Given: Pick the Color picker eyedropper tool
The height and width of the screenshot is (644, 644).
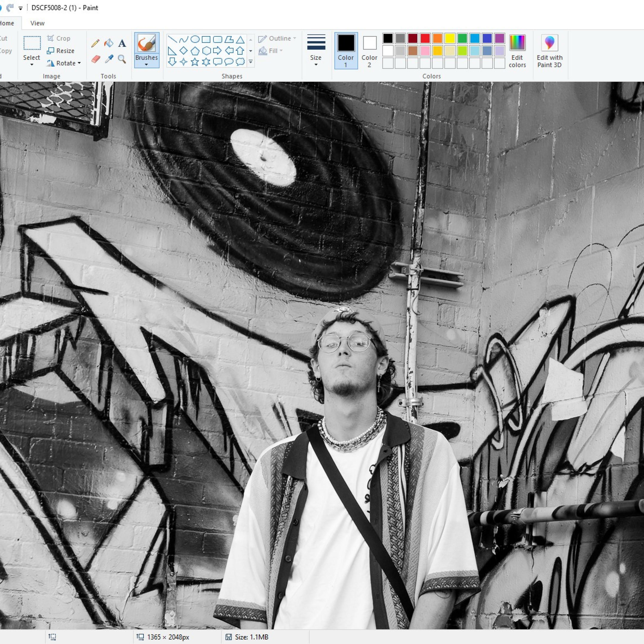Looking at the screenshot, I should (x=109, y=59).
